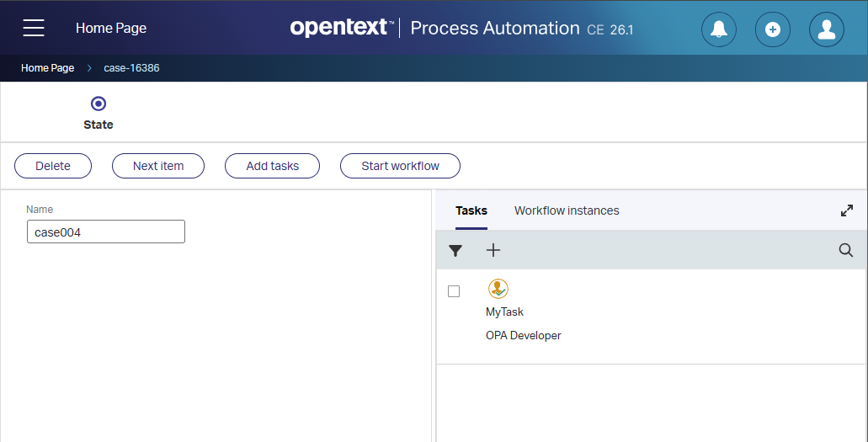Viewport: 868px width, 442px height.
Task: Click the Add tasks button
Action: click(x=272, y=166)
